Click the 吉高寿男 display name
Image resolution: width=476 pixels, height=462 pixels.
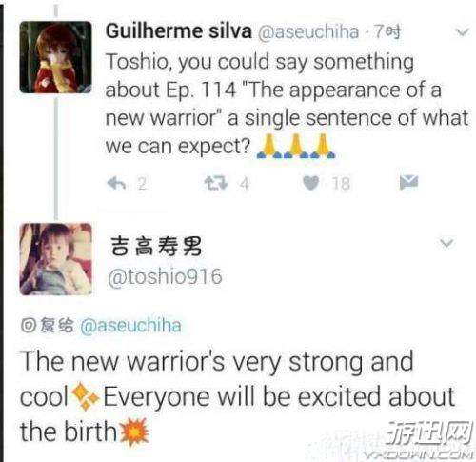pos(156,247)
